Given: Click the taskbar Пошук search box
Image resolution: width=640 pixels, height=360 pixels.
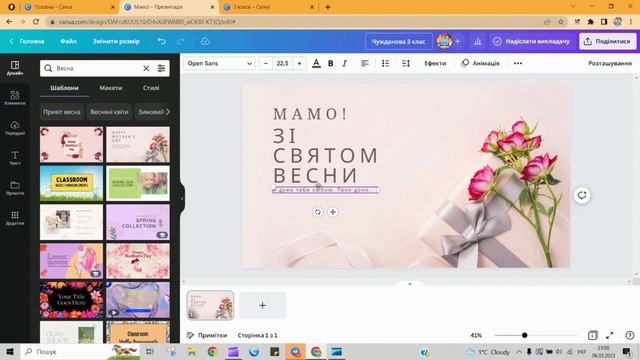Looking at the screenshot, I should pos(80,351).
